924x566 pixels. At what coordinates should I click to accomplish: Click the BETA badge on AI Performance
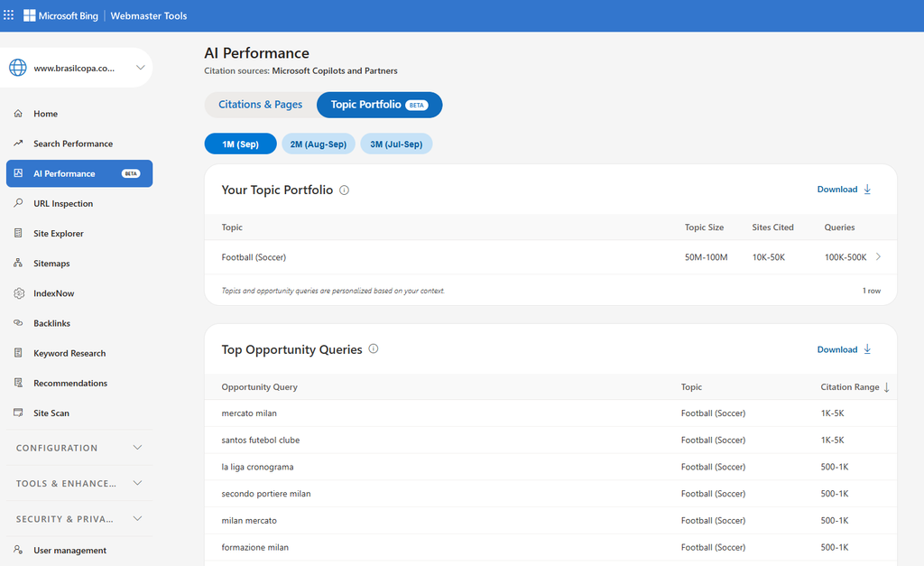[x=131, y=173]
